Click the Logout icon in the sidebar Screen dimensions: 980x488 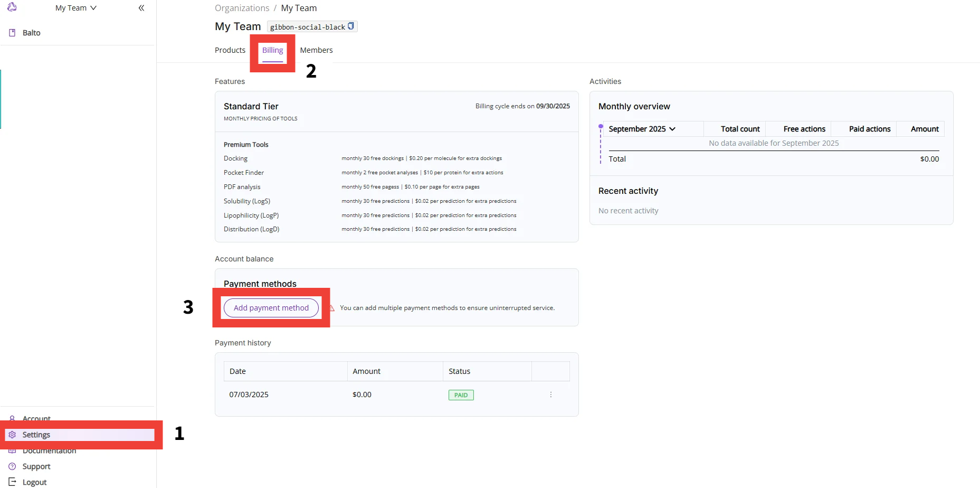click(12, 482)
